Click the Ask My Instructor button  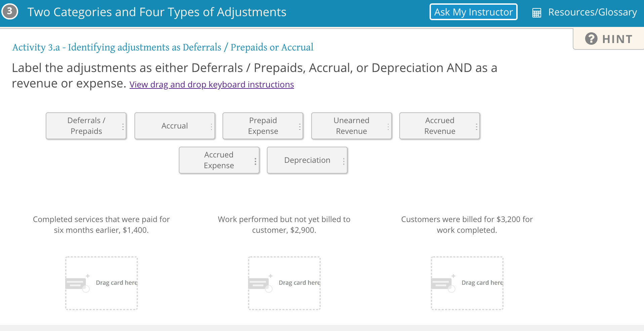point(473,12)
